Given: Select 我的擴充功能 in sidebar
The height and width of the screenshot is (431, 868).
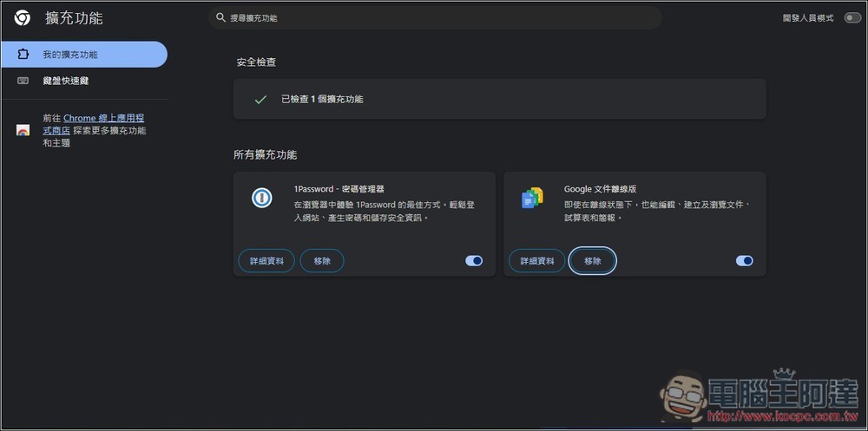Looking at the screenshot, I should click(x=84, y=55).
